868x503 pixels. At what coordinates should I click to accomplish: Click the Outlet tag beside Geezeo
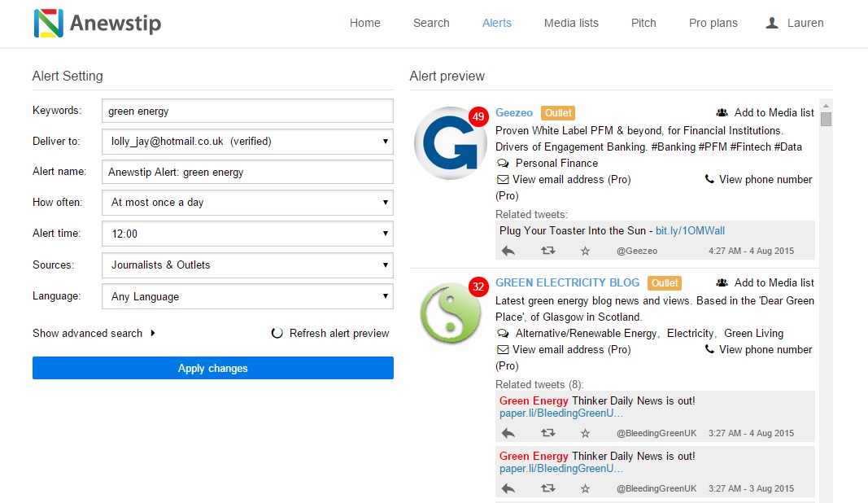[558, 113]
